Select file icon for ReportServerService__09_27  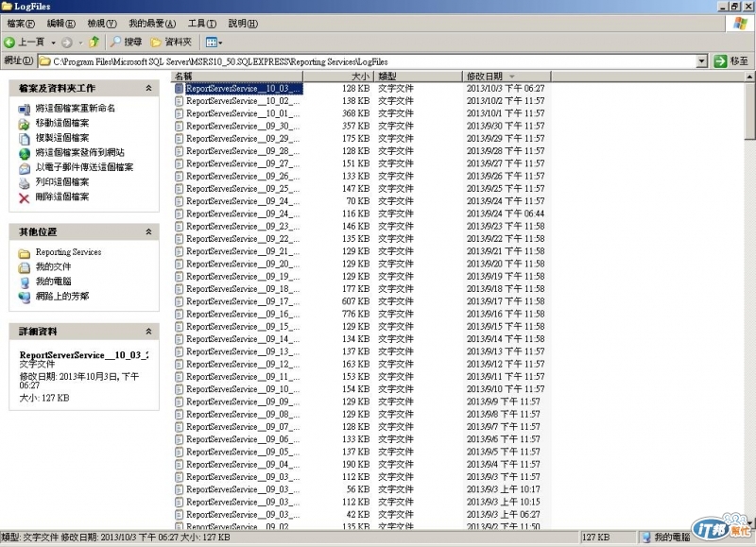coord(179,163)
